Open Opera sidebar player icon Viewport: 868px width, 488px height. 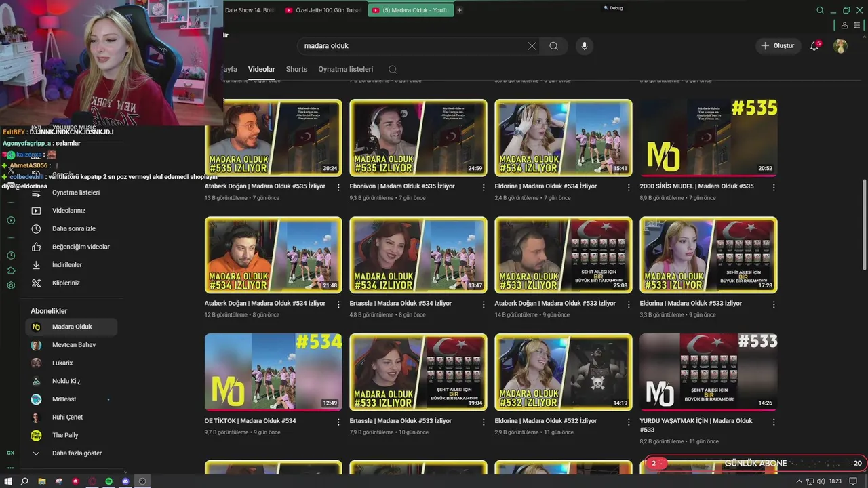coord(11,220)
